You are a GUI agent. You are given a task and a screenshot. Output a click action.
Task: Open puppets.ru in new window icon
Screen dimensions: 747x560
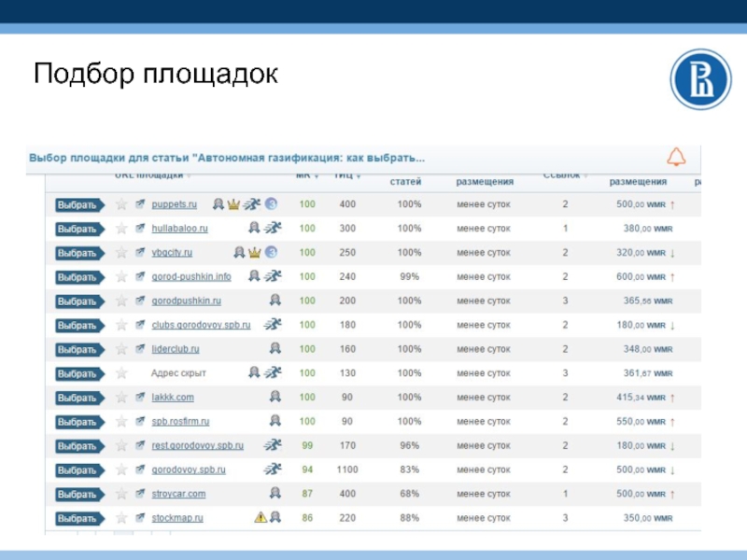tap(140, 204)
